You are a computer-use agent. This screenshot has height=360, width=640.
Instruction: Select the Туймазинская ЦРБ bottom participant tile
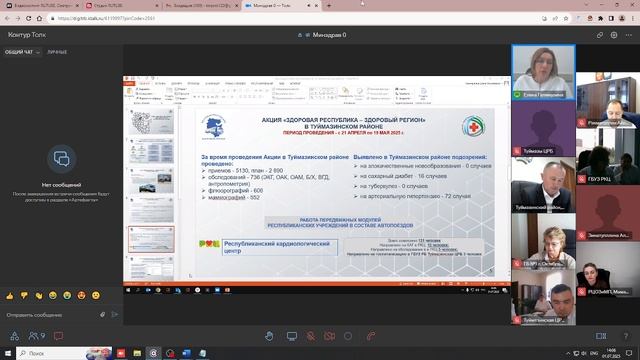(544, 298)
